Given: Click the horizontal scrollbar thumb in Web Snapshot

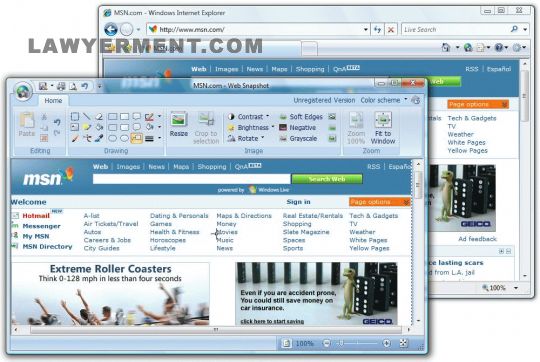Looking at the screenshot, I should tap(216, 330).
